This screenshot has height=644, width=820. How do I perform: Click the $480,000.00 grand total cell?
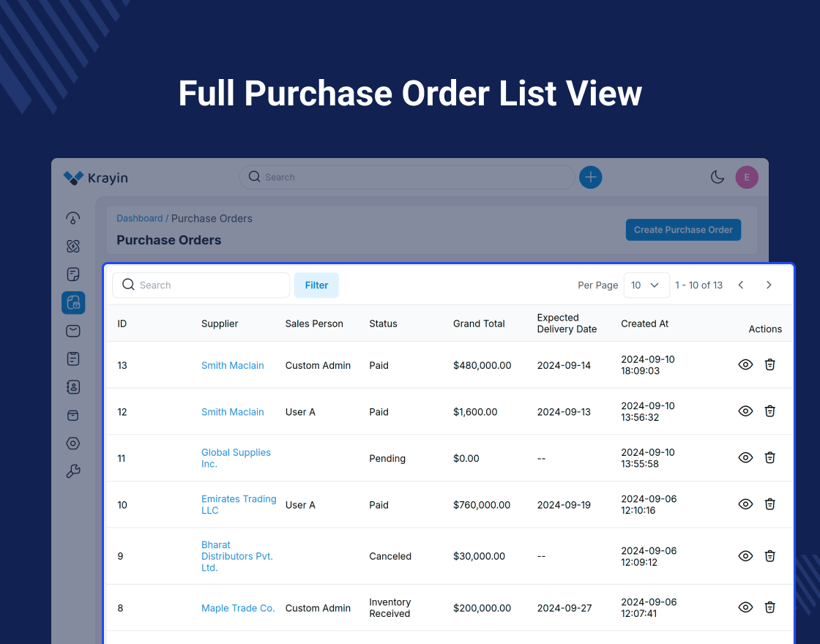tap(482, 365)
